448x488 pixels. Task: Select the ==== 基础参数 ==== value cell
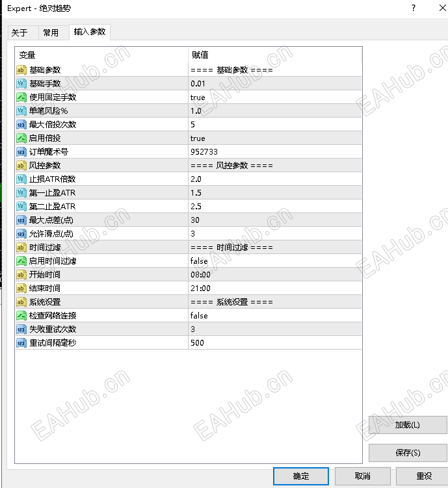click(275, 70)
